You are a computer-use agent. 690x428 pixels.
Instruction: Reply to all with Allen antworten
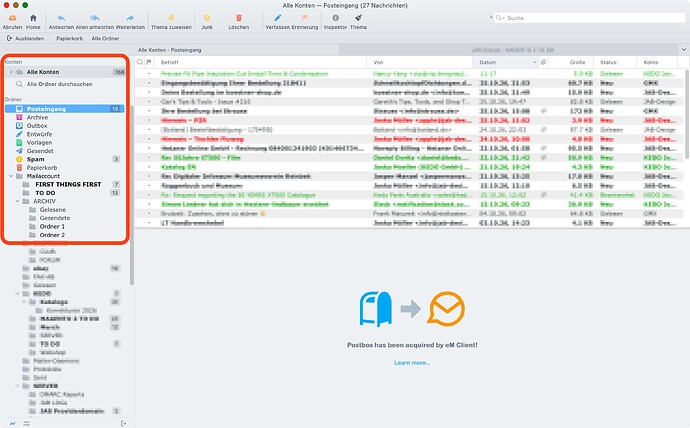point(95,22)
